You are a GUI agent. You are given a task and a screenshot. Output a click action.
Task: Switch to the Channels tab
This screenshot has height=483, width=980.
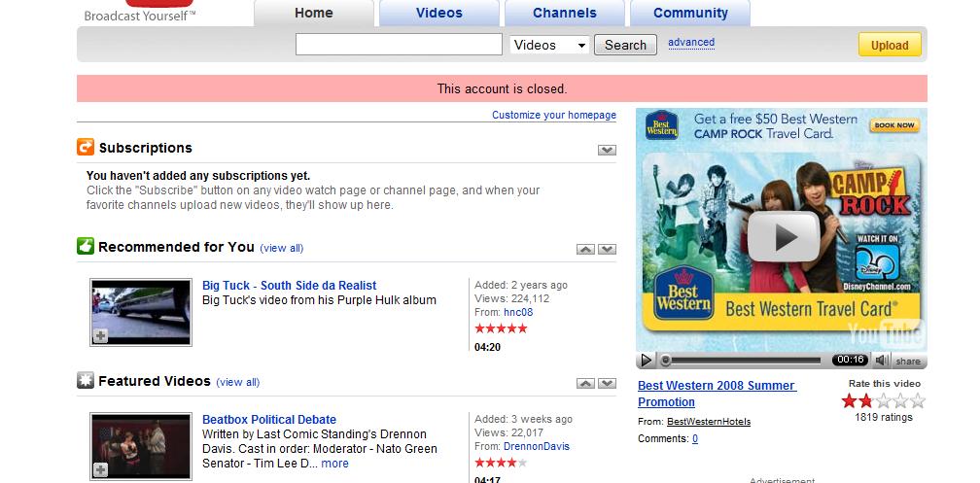pyautogui.click(x=564, y=14)
